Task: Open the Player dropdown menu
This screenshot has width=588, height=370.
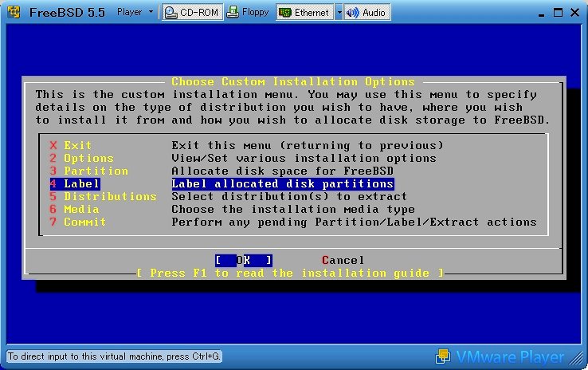Action: 135,13
